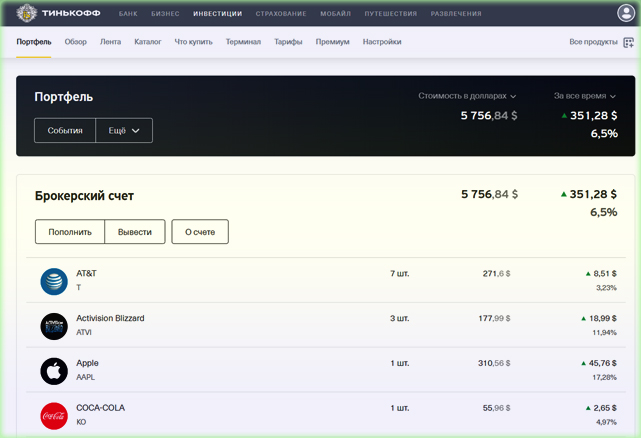Click the О счете button
This screenshot has width=641, height=438.
coord(200,232)
